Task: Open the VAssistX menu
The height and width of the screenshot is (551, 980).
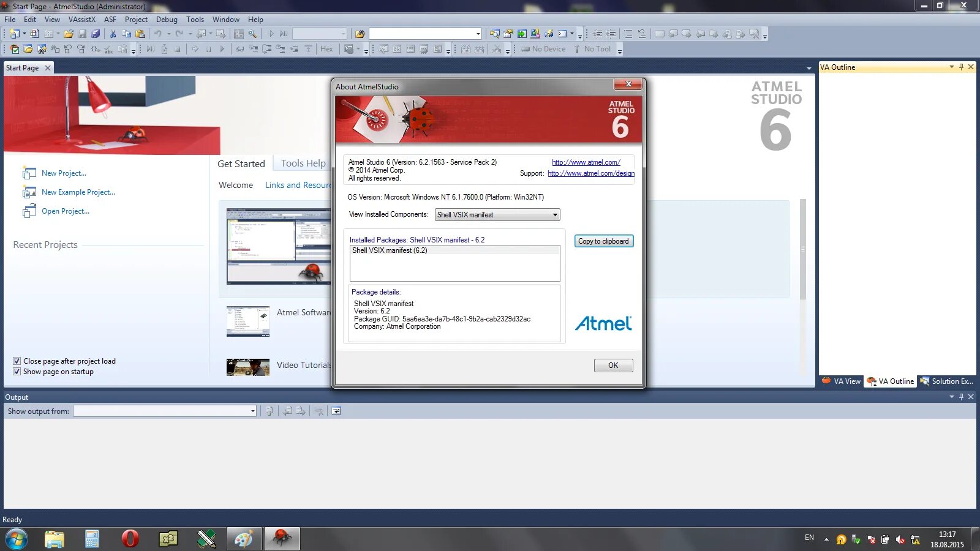Action: point(82,20)
